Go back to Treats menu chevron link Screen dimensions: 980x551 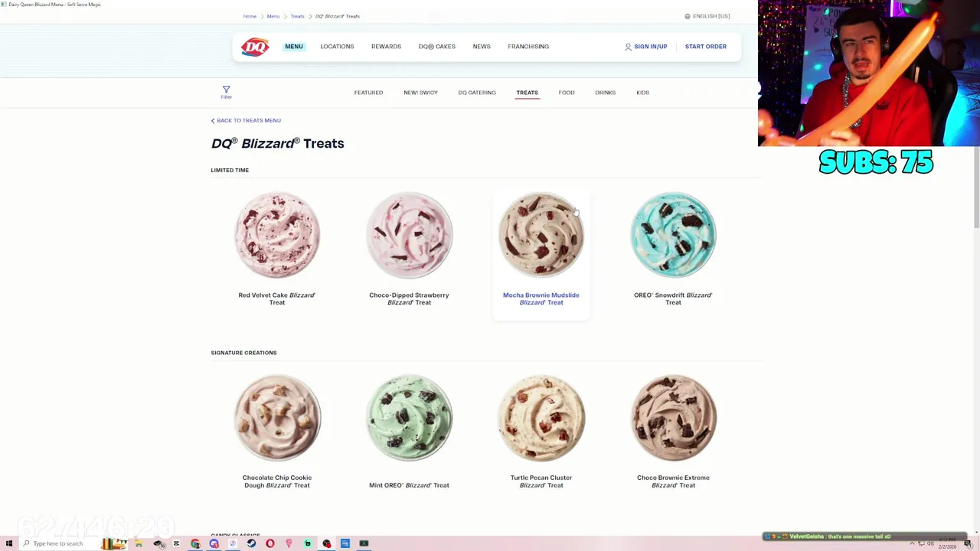coord(246,120)
